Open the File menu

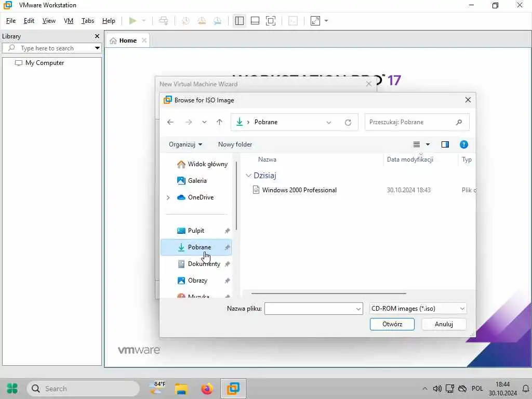click(x=11, y=21)
